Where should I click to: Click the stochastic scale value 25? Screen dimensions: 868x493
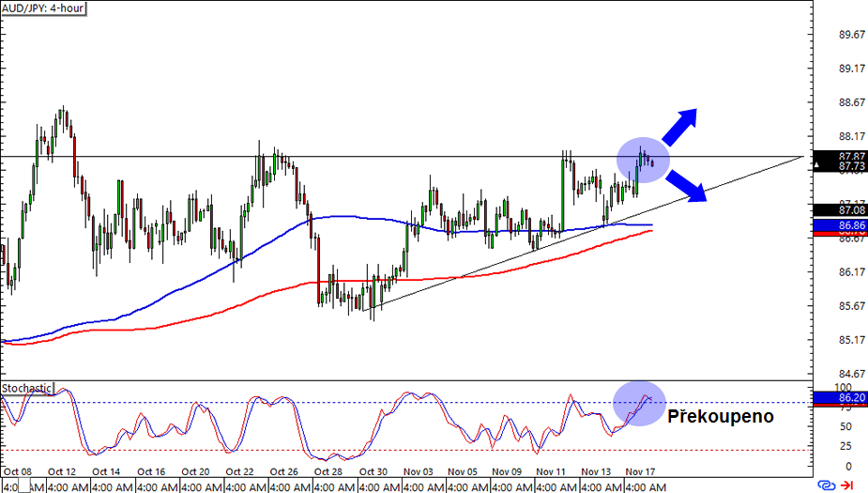845,446
